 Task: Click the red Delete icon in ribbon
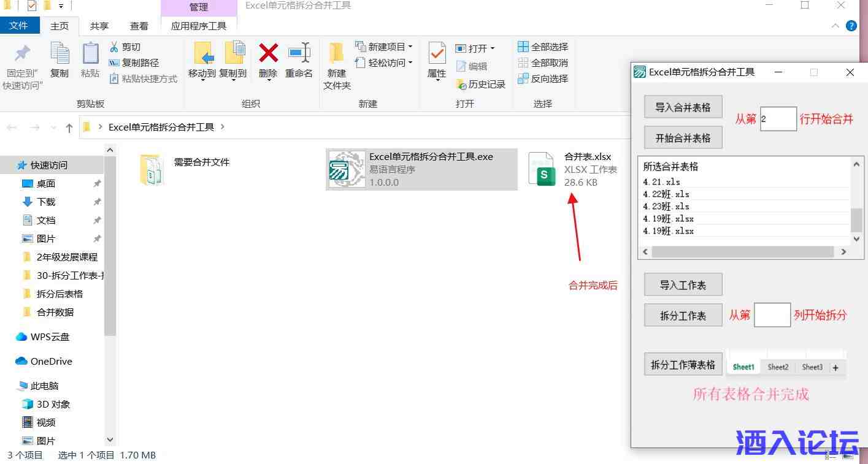(268, 54)
